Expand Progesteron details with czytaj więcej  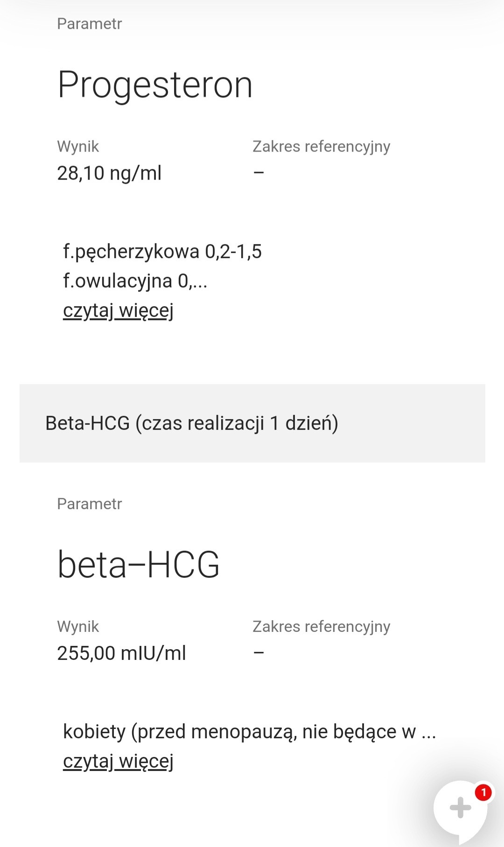point(118,310)
